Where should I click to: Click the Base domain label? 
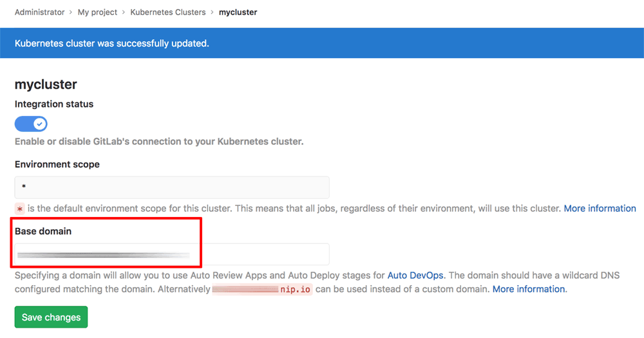pyautogui.click(x=43, y=230)
